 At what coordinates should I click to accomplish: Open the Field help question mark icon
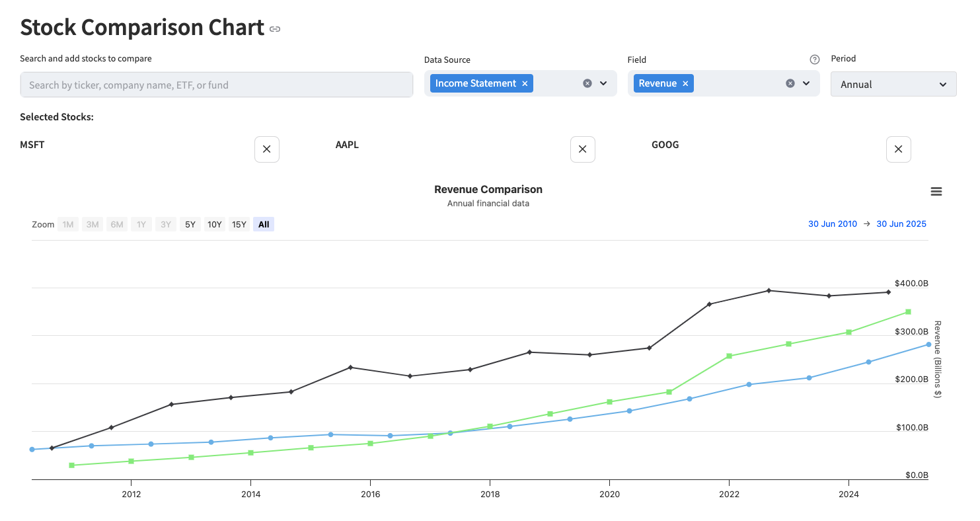[815, 60]
